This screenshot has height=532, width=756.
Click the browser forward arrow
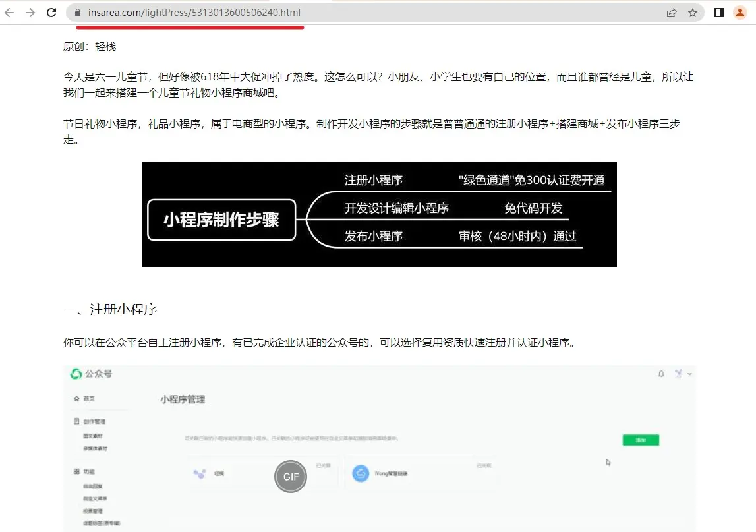tap(30, 13)
